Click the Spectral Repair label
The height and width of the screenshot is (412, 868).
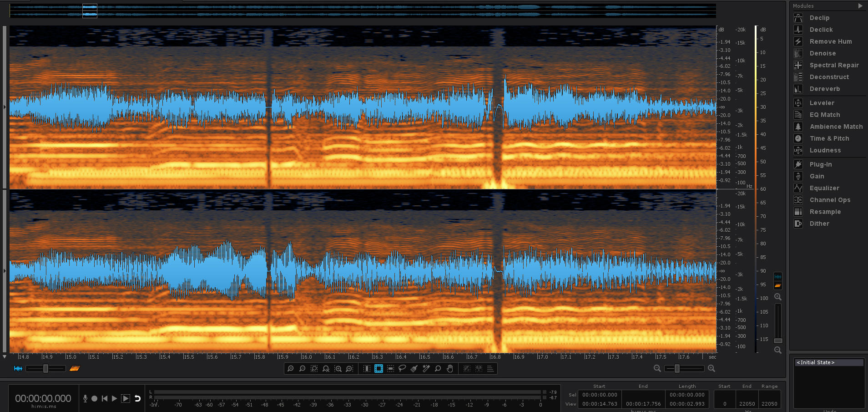click(834, 65)
